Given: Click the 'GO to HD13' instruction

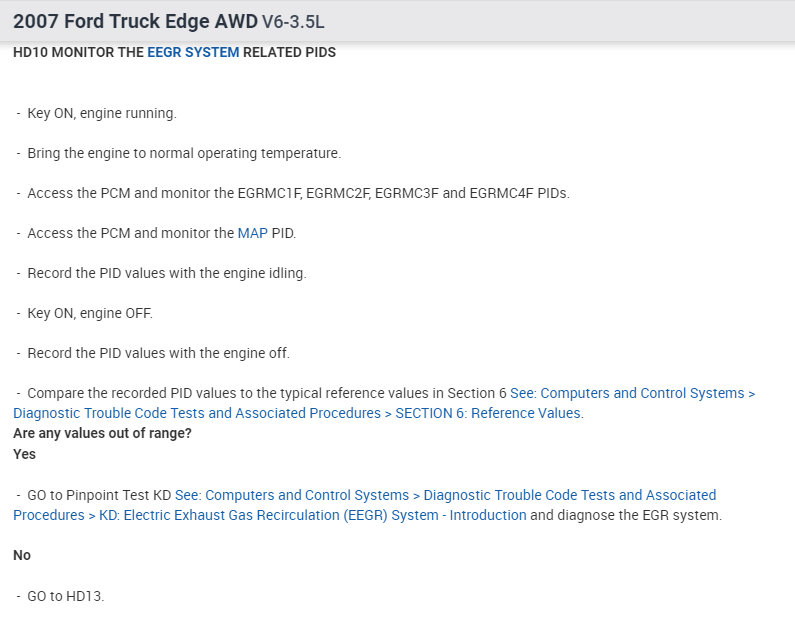Looking at the screenshot, I should coord(65,596).
